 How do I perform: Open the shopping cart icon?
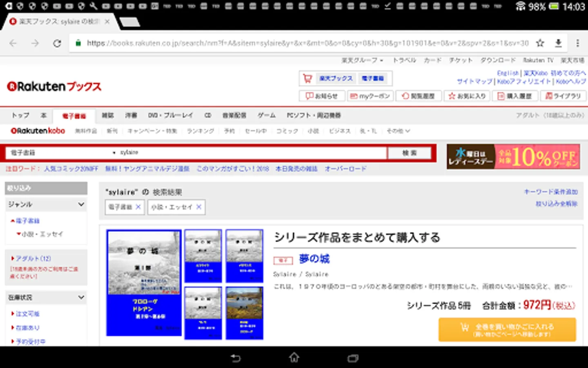(x=307, y=78)
